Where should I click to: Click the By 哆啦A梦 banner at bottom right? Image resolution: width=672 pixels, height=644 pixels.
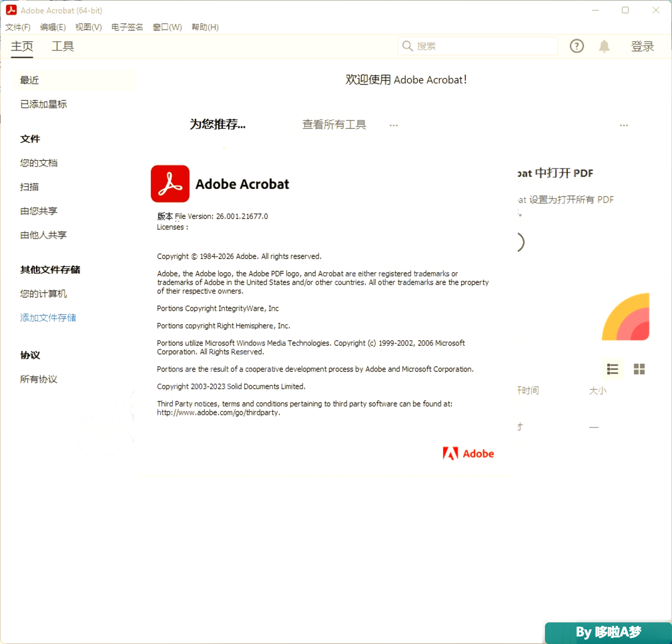pyautogui.click(x=608, y=632)
